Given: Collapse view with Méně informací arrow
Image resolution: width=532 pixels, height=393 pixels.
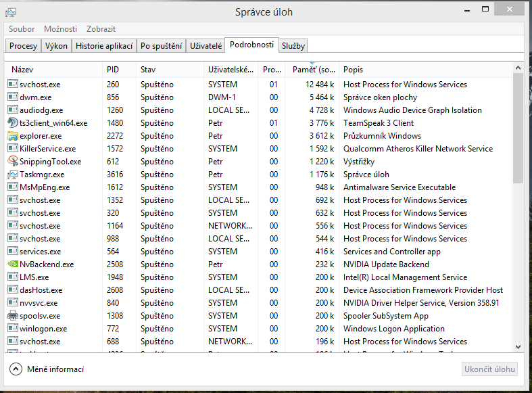Looking at the screenshot, I should coord(16,369).
